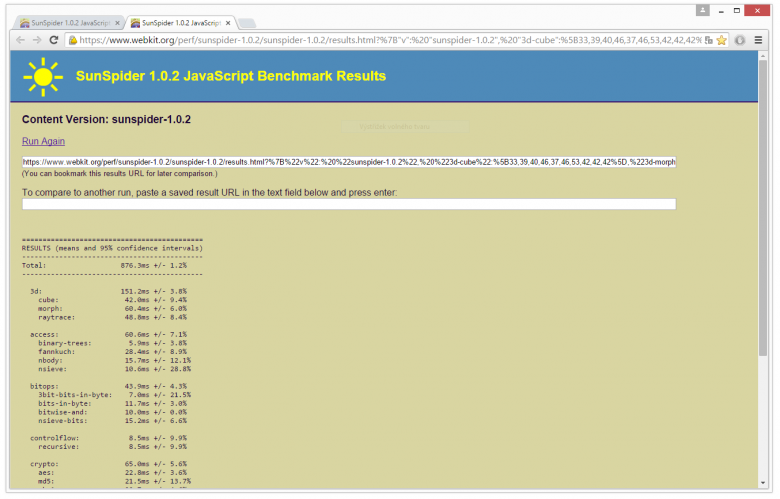Click the SunSpider 1.0.2 JavaScript Benchmark Results heading
The width and height of the screenshot is (780, 499).
(x=231, y=76)
